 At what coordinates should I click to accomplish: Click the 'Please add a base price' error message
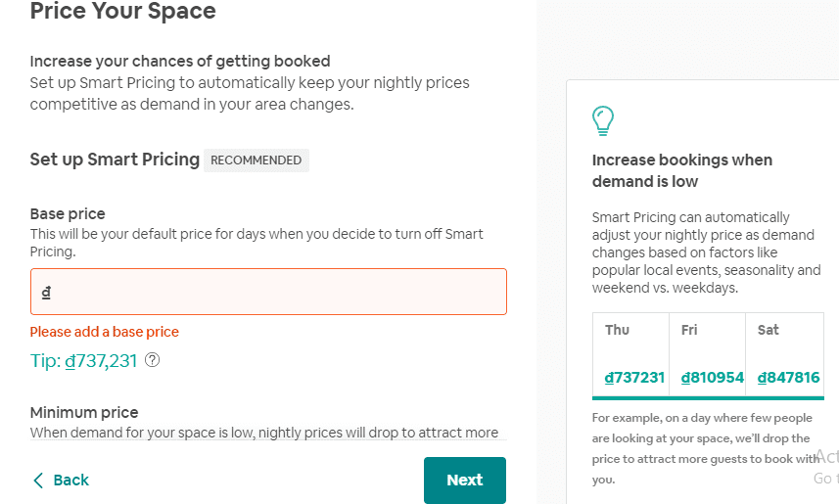pos(105,333)
